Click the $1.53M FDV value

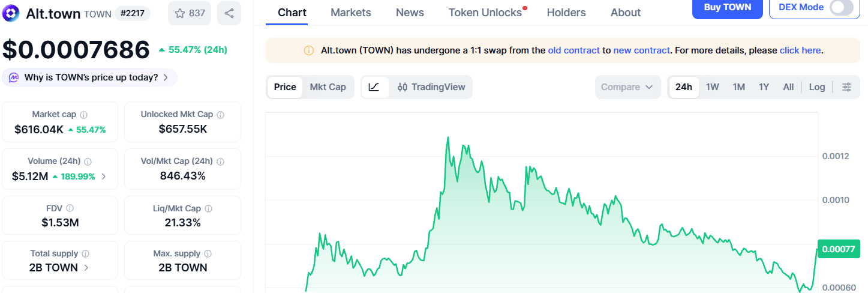click(x=60, y=223)
